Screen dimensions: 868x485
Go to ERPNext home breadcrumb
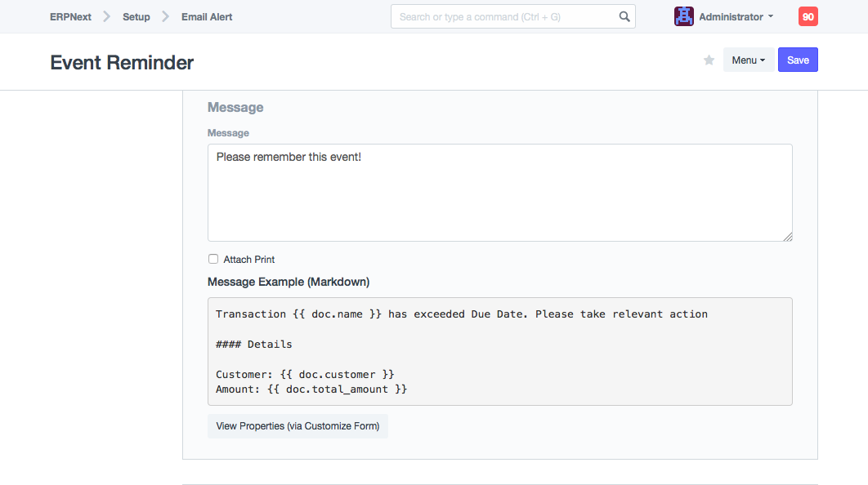70,16
